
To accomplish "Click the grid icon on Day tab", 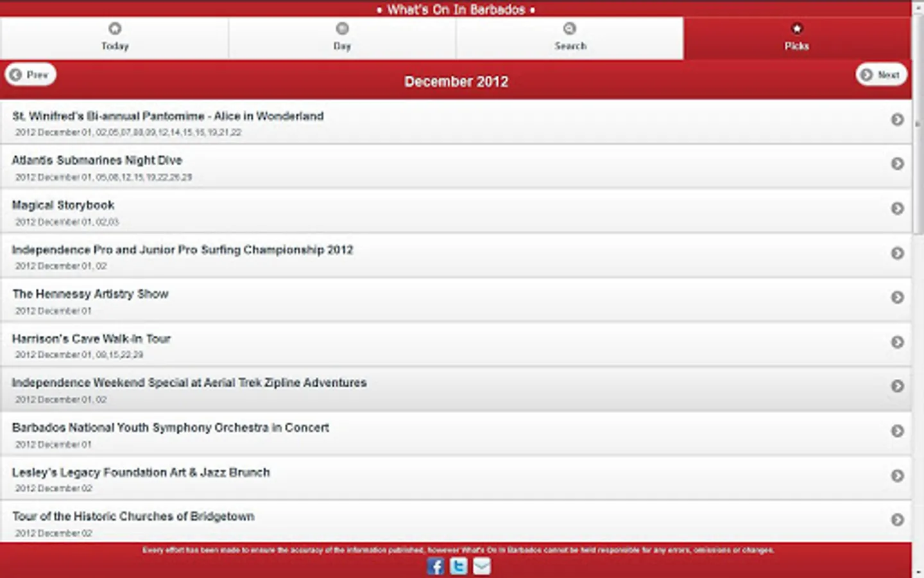I will coord(342,28).
